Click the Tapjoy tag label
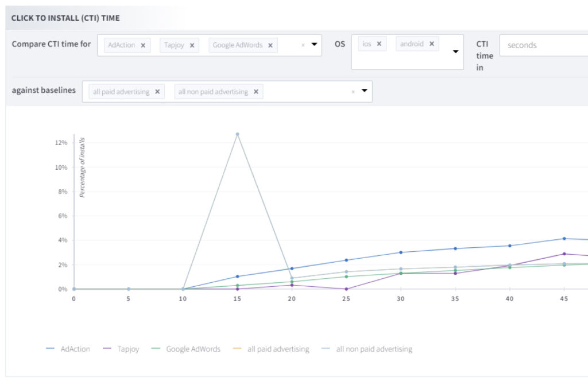588x382 pixels. [x=174, y=45]
